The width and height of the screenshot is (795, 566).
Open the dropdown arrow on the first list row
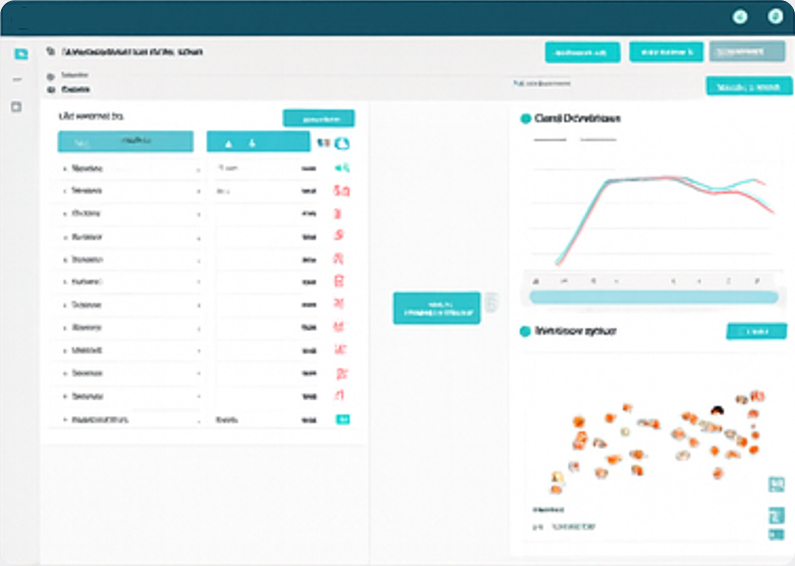[198, 169]
